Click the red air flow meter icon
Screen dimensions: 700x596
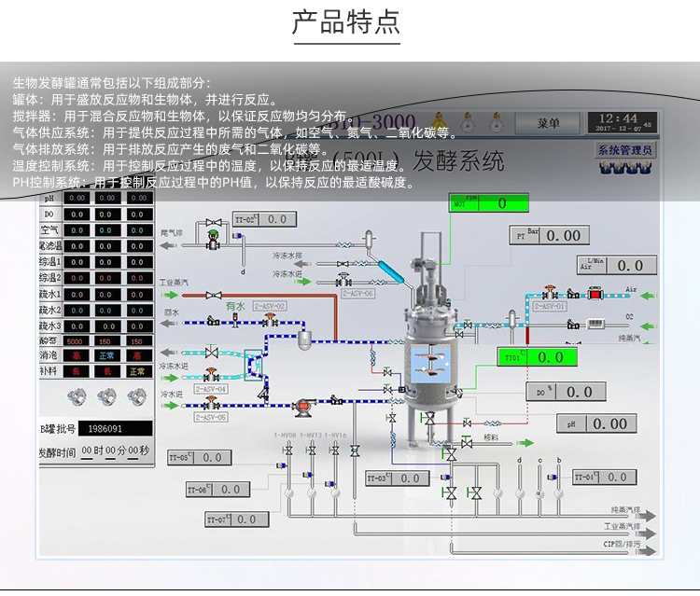pyautogui.click(x=595, y=295)
